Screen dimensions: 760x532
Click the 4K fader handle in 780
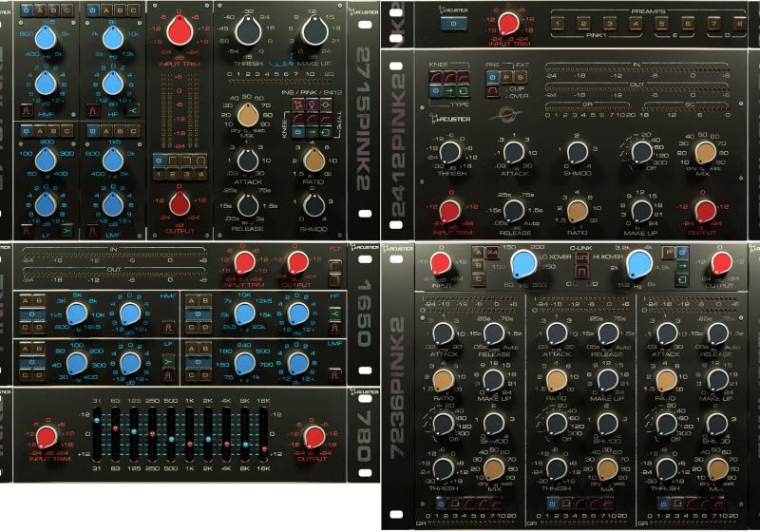226,444
